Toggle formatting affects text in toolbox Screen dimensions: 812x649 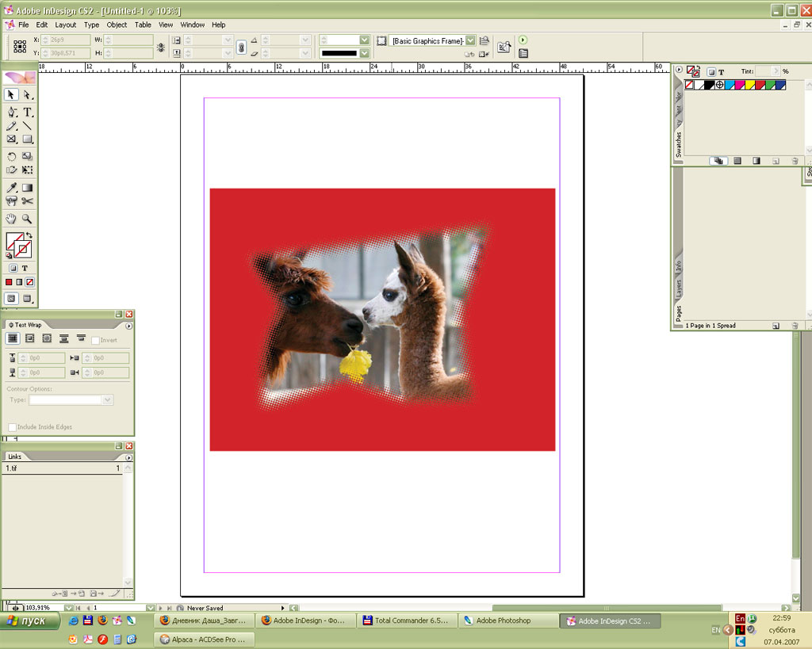pos(25,268)
